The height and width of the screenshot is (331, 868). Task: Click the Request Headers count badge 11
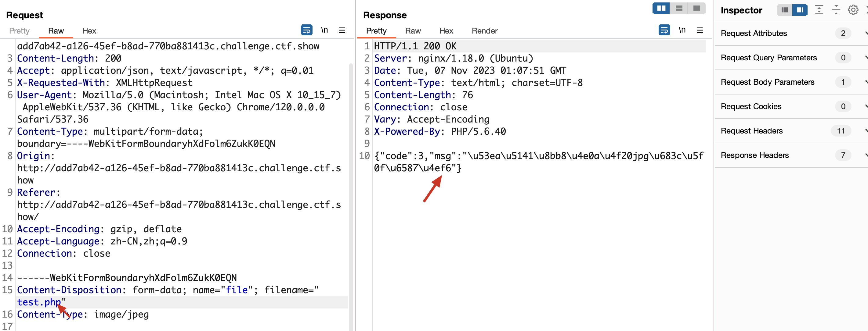841,131
